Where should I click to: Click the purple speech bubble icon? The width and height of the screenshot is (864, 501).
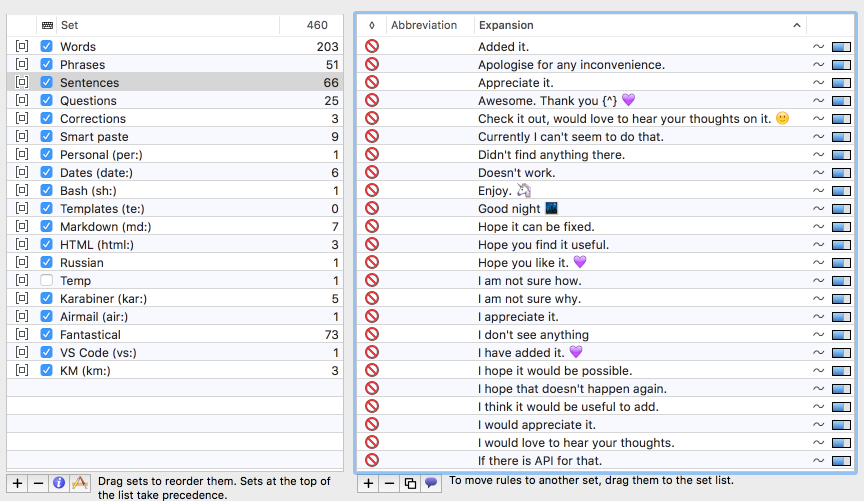[431, 483]
